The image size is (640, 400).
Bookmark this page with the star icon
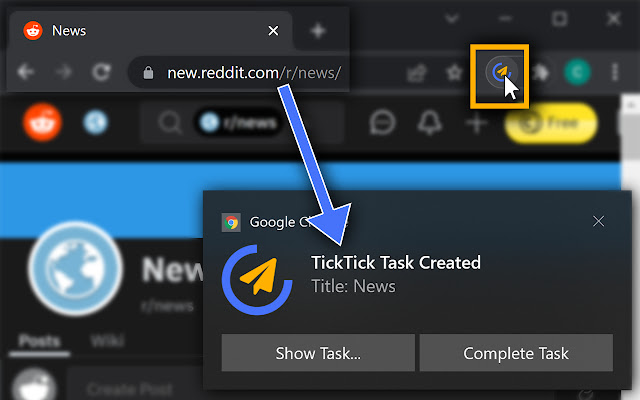(454, 73)
